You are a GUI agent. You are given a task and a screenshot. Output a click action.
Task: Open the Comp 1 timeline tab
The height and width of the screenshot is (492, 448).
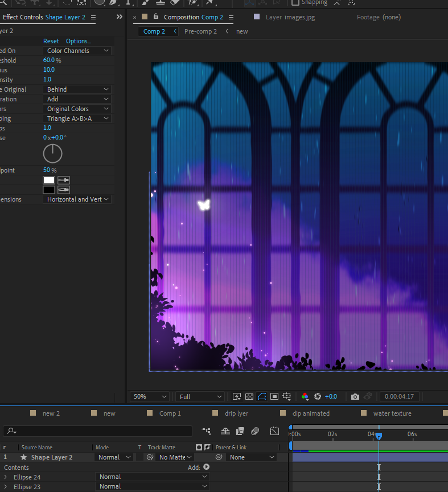pyautogui.click(x=170, y=413)
